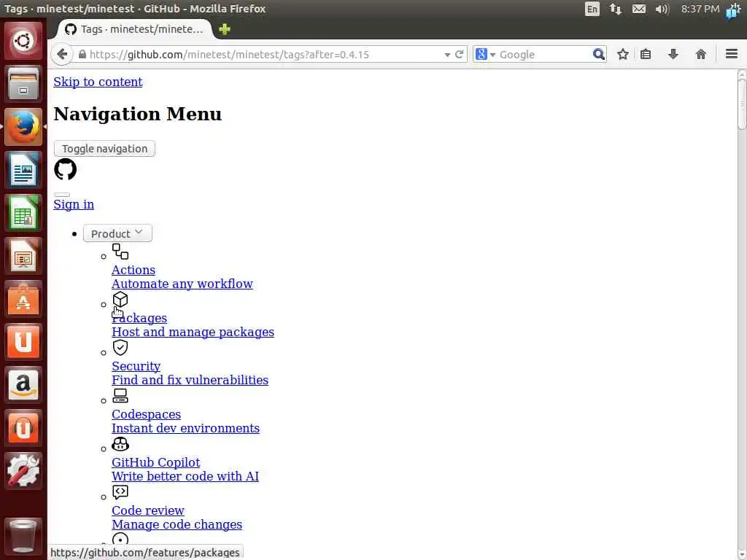This screenshot has height=560, width=747.
Task: Open the Ubuntu Dash launcher icon
Action: [x=23, y=41]
